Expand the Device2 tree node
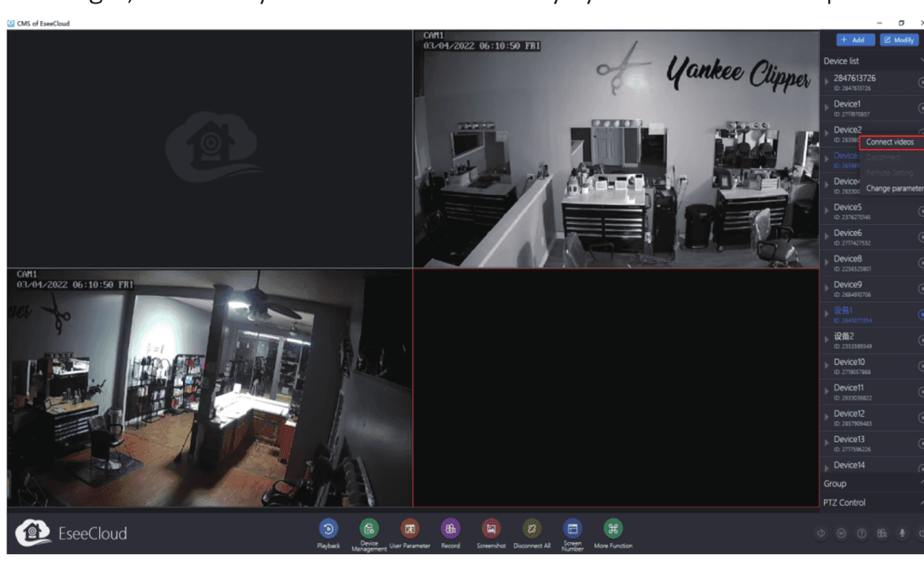 tap(827, 134)
